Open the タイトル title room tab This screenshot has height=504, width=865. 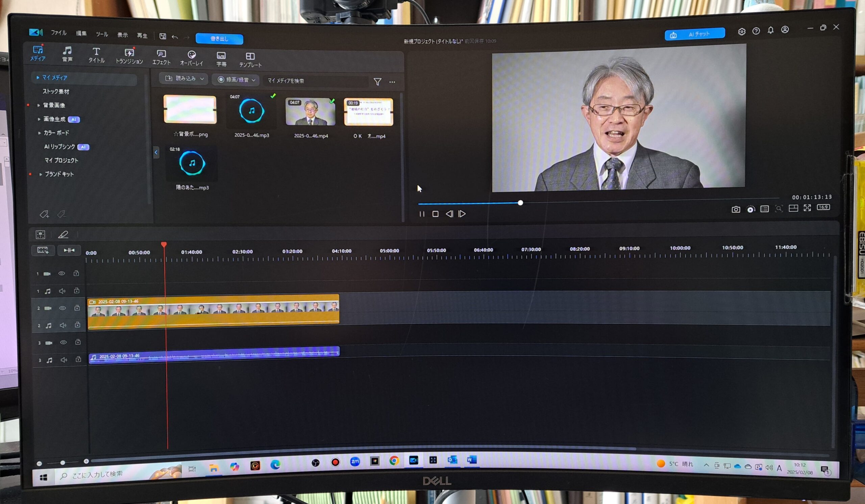coord(96,55)
